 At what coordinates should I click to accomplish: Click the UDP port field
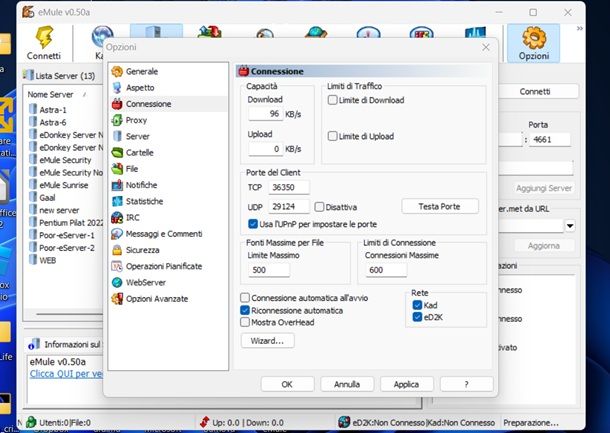(x=289, y=207)
